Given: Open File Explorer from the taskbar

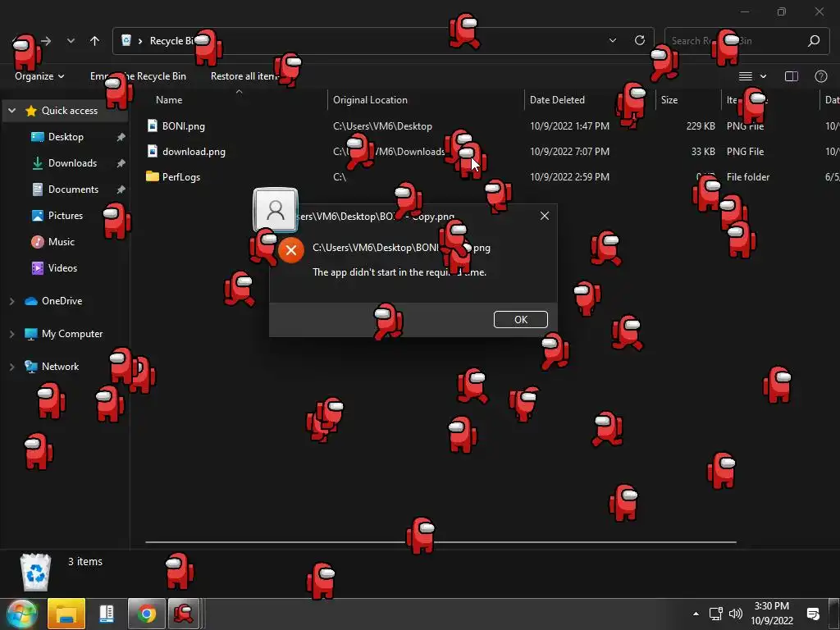Looking at the screenshot, I should tap(66, 614).
